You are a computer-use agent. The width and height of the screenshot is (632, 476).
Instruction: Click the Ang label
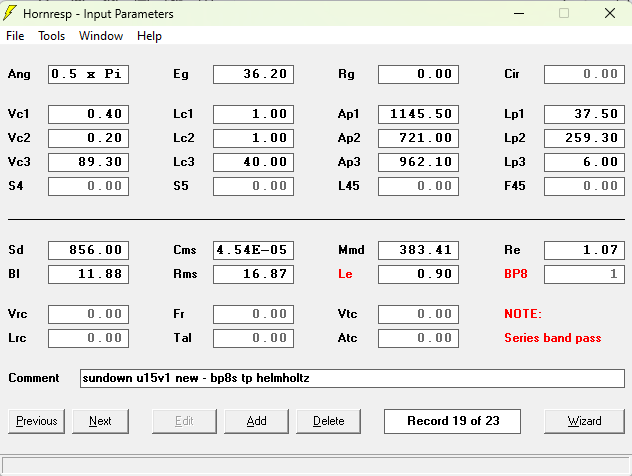19,74
